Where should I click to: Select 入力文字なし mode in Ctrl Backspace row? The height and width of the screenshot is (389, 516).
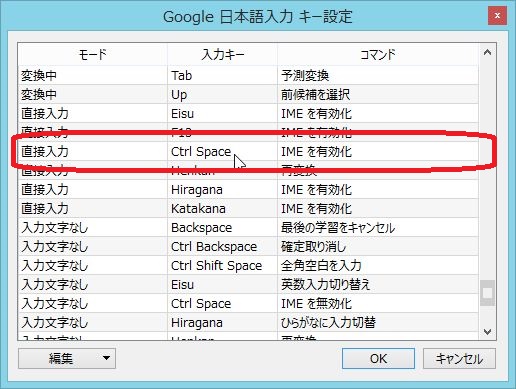[x=93, y=247]
